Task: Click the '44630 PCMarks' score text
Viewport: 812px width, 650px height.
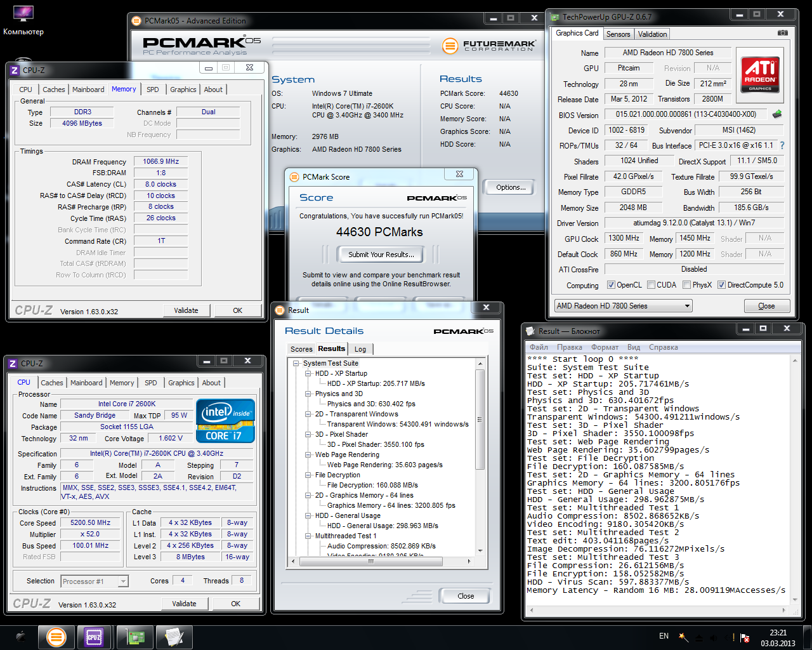Action: [379, 232]
